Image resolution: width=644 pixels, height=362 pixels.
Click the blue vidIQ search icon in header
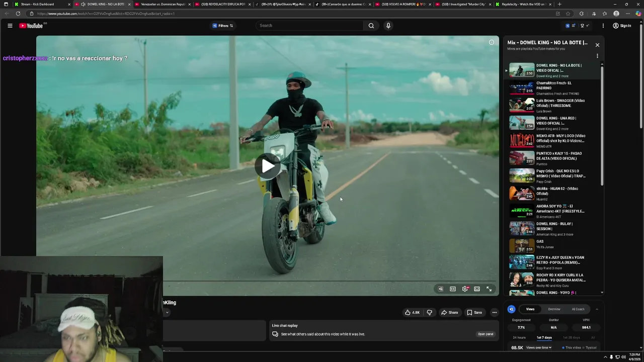coord(568,26)
